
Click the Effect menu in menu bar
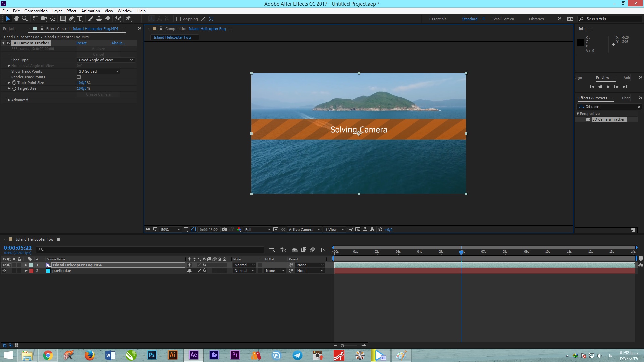(x=70, y=11)
